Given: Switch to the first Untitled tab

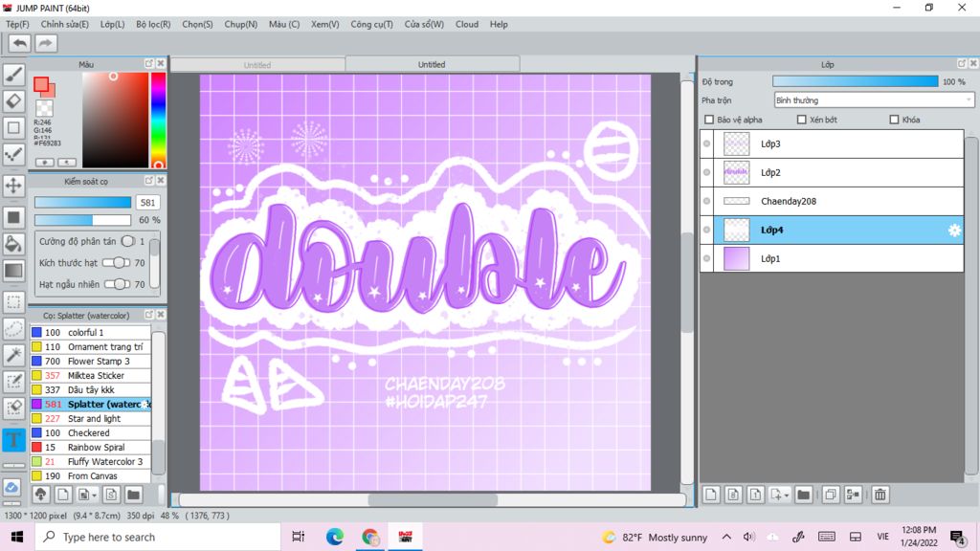Looking at the screenshot, I should [x=257, y=65].
